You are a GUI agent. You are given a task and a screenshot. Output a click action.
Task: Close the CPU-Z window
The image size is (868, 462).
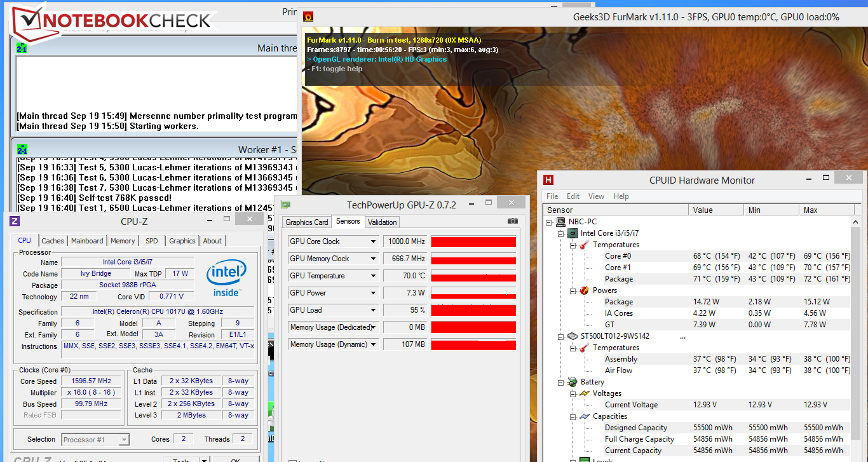pos(249,219)
